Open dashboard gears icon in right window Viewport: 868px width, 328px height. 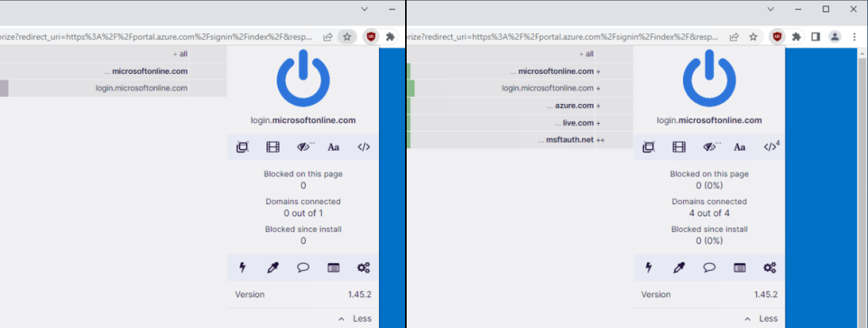[x=770, y=268]
